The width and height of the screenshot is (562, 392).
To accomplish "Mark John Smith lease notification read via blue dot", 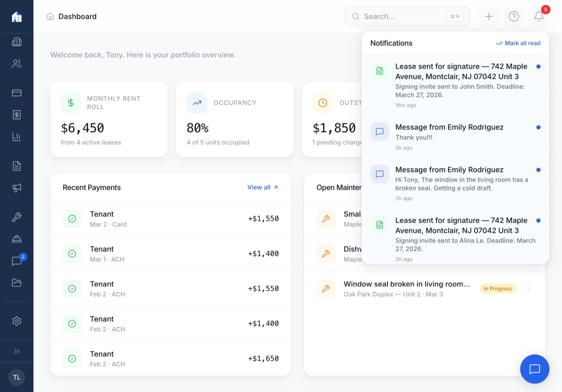I will (x=538, y=66).
